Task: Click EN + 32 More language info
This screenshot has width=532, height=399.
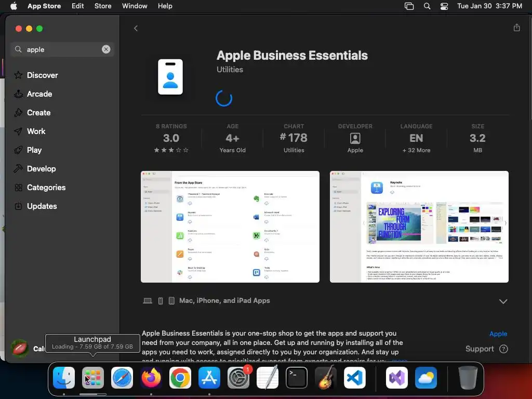Action: pos(416,138)
